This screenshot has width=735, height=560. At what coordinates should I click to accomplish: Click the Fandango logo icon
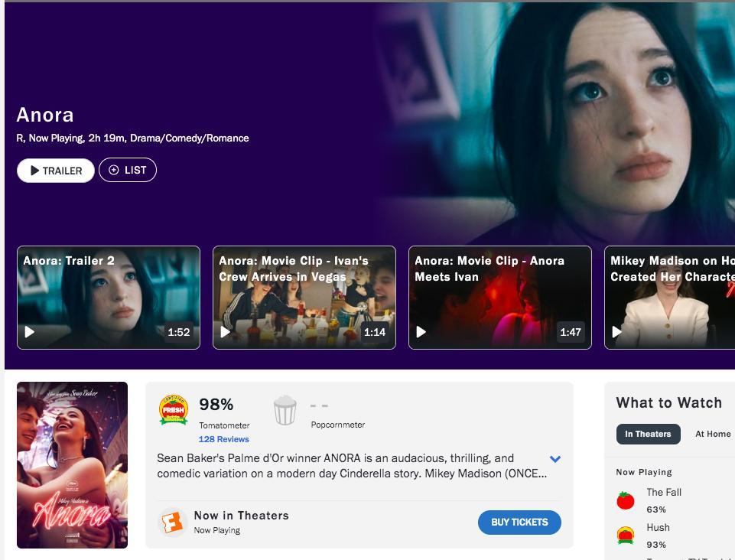pos(172,522)
